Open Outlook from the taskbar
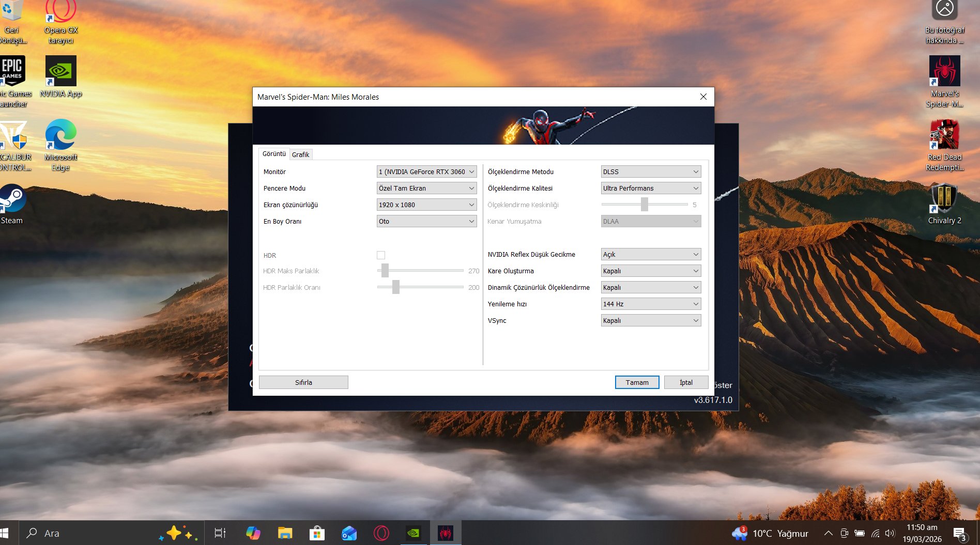This screenshot has width=980, height=545. point(349,533)
